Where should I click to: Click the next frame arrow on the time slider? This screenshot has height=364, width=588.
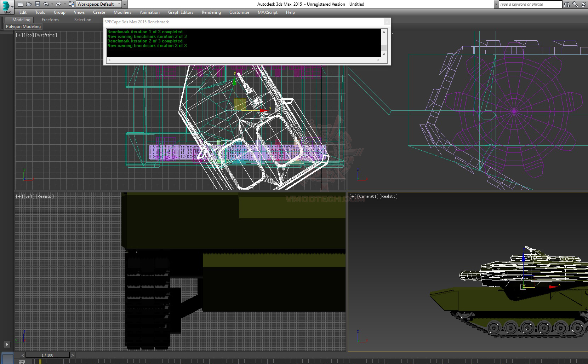(72, 355)
